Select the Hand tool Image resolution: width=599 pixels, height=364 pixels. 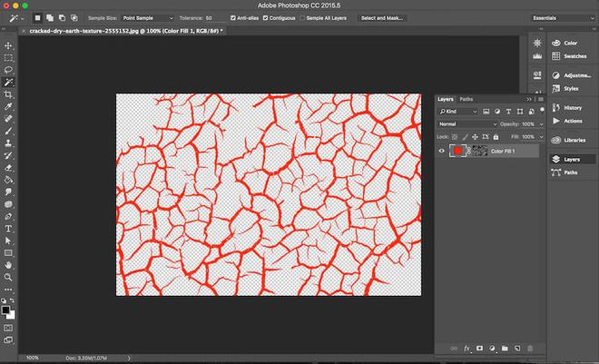tap(9, 265)
